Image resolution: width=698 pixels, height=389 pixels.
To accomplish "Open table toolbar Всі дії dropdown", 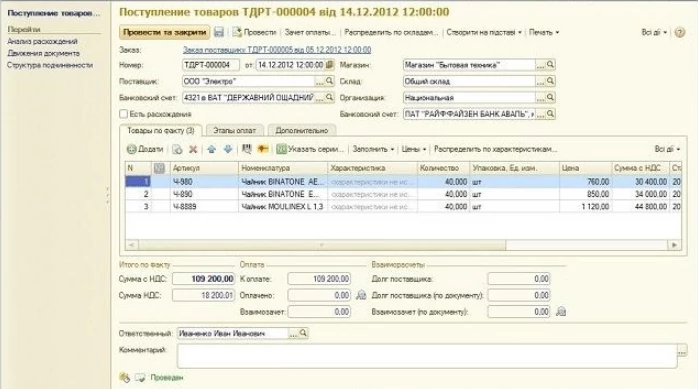I will coord(667,150).
